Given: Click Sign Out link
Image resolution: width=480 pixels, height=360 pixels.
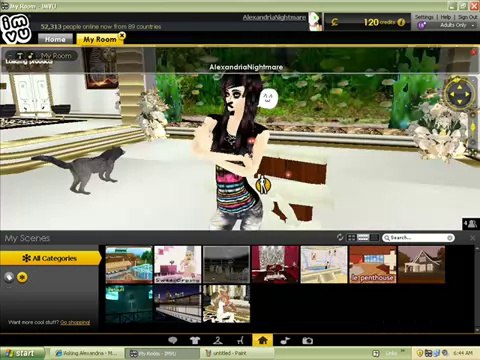Looking at the screenshot, I should point(467,17).
